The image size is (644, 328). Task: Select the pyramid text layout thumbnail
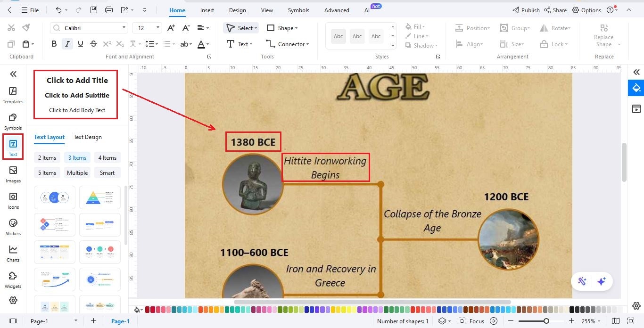point(99,197)
